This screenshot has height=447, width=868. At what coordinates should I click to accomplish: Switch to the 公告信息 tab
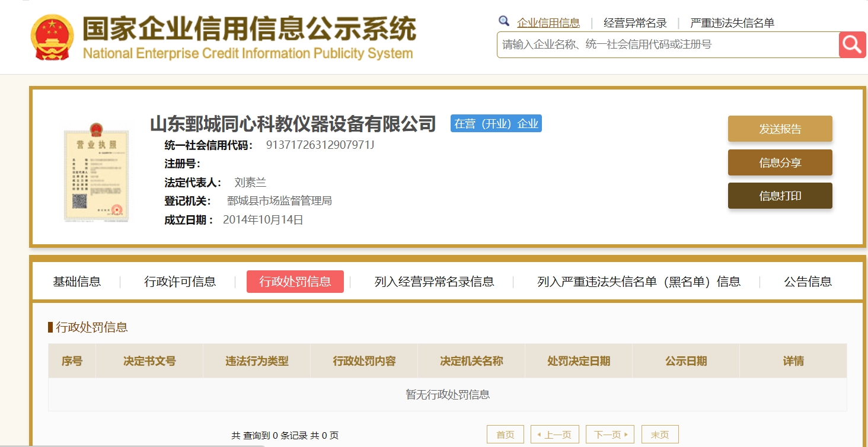808,282
